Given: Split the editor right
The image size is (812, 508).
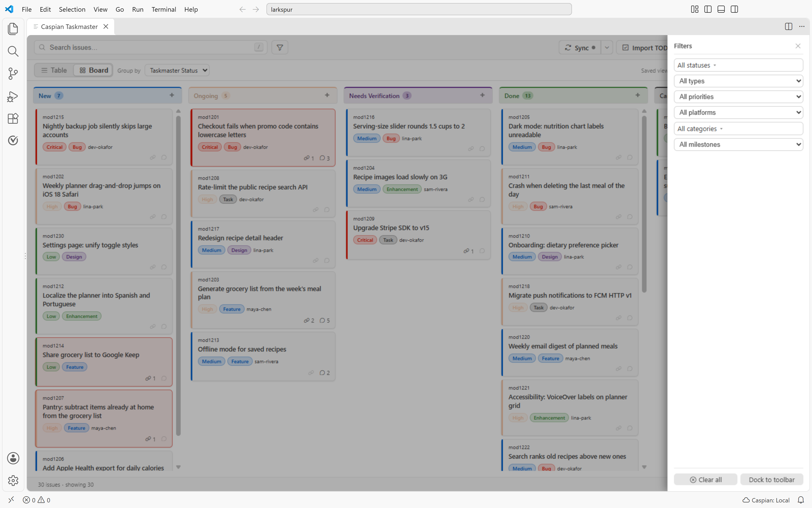Looking at the screenshot, I should point(788,26).
